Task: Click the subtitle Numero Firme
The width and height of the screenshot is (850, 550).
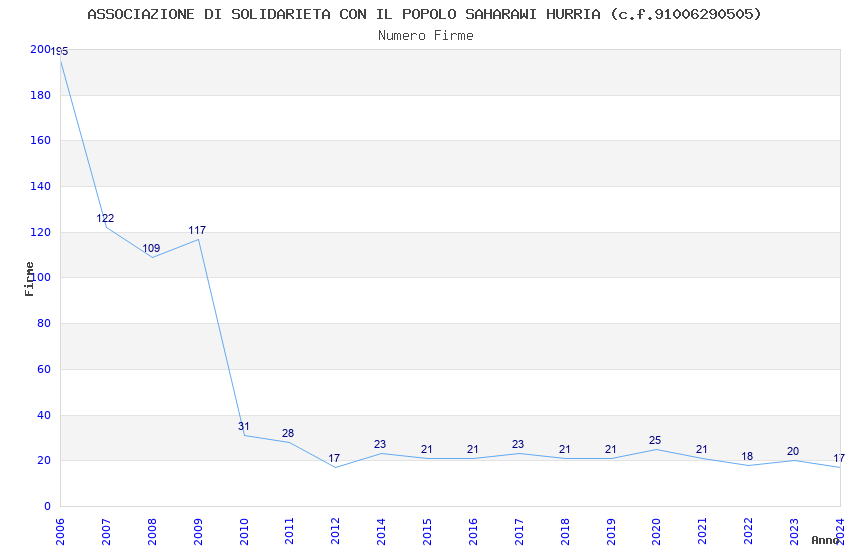Action: click(426, 36)
